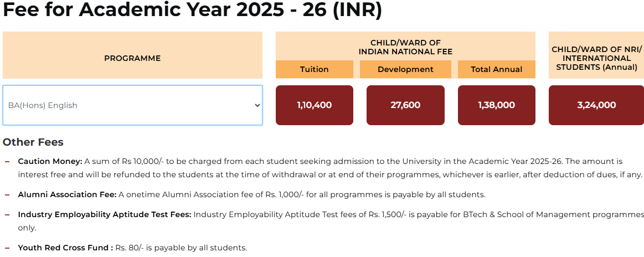This screenshot has height=257, width=644.
Task: Click the 27,600 development fee box
Action: click(405, 105)
